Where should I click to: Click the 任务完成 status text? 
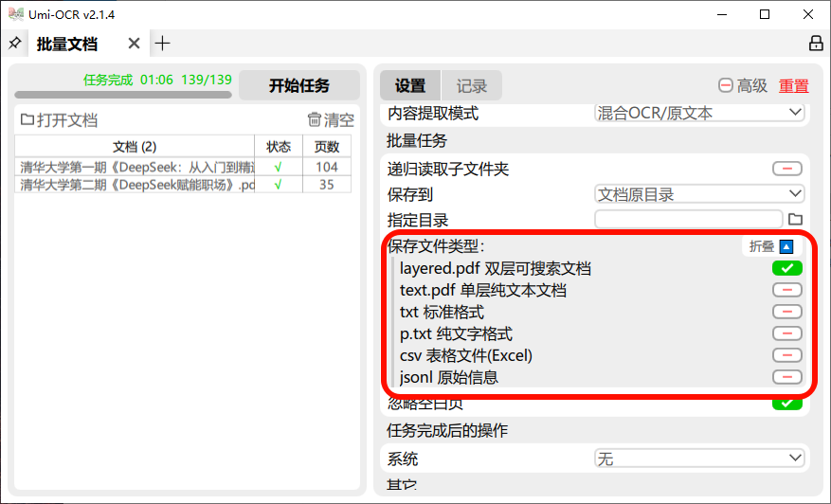click(108, 80)
